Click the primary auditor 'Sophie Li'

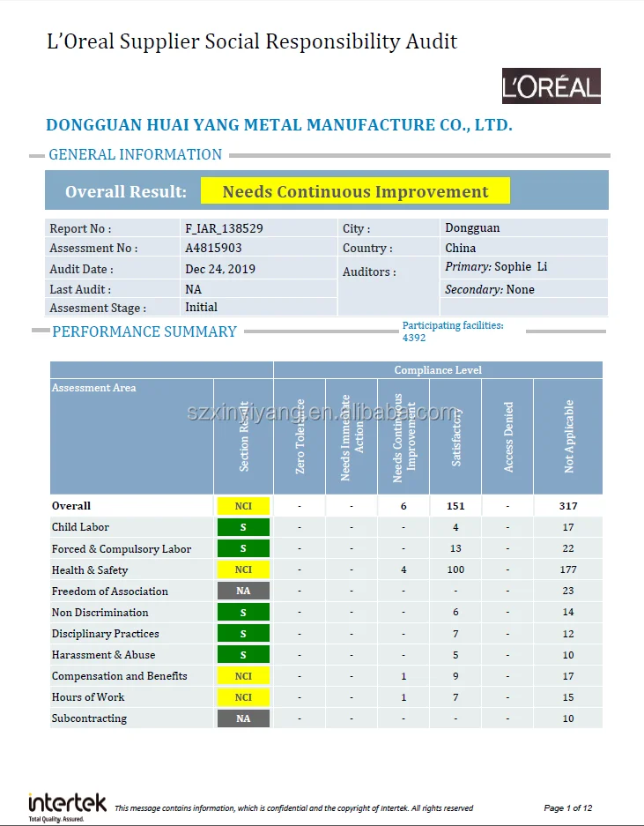tap(521, 266)
